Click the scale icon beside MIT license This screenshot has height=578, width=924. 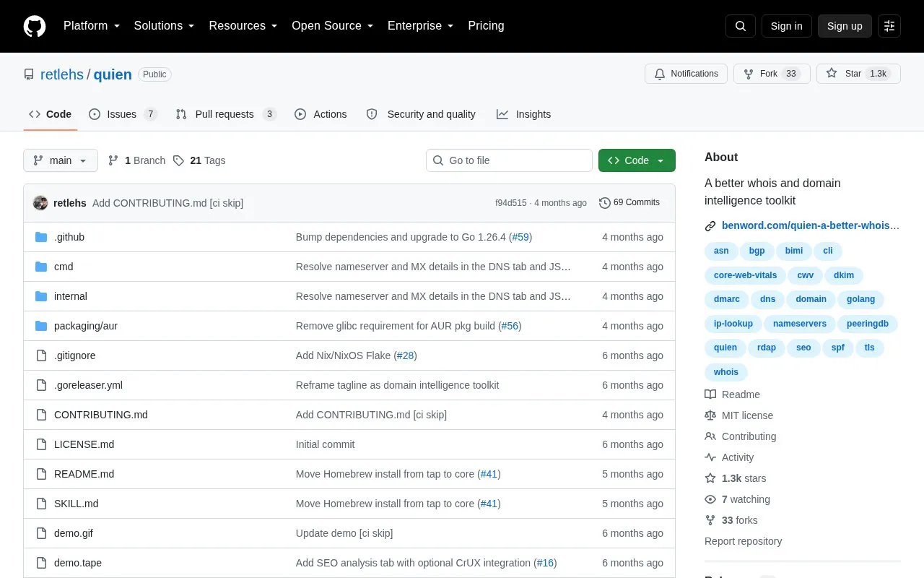click(710, 415)
